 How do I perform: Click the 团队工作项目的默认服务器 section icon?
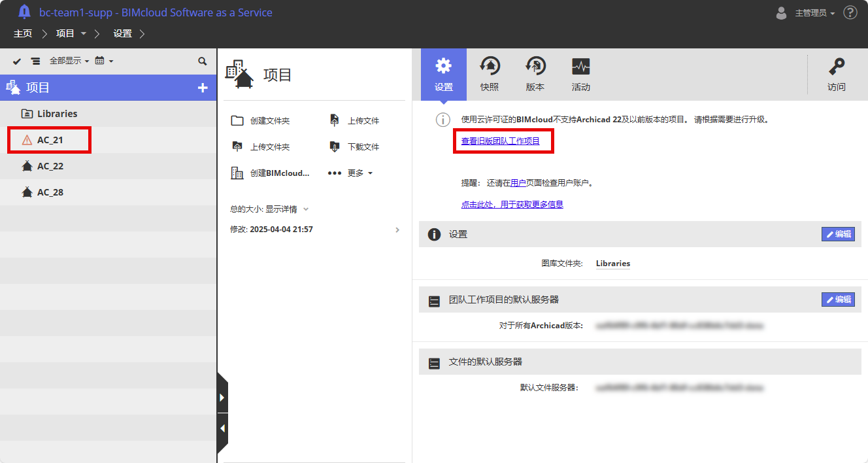434,301
